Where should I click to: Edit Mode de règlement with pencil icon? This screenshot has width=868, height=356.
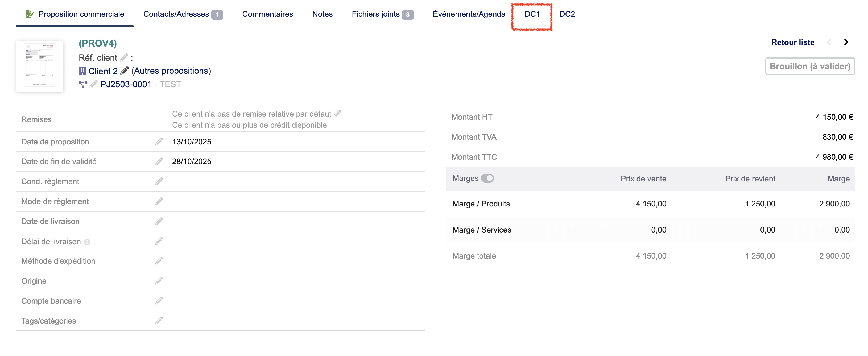pyautogui.click(x=159, y=201)
